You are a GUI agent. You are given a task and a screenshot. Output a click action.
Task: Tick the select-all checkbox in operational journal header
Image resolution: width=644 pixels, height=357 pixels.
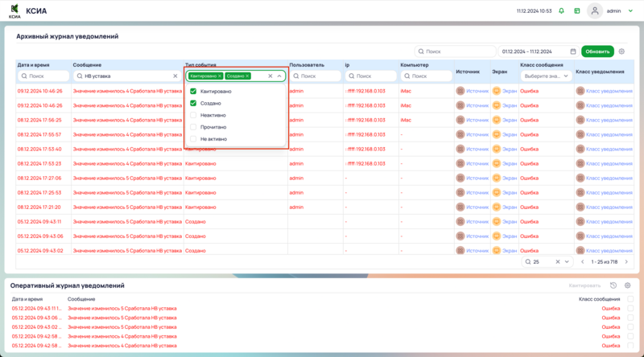630,298
